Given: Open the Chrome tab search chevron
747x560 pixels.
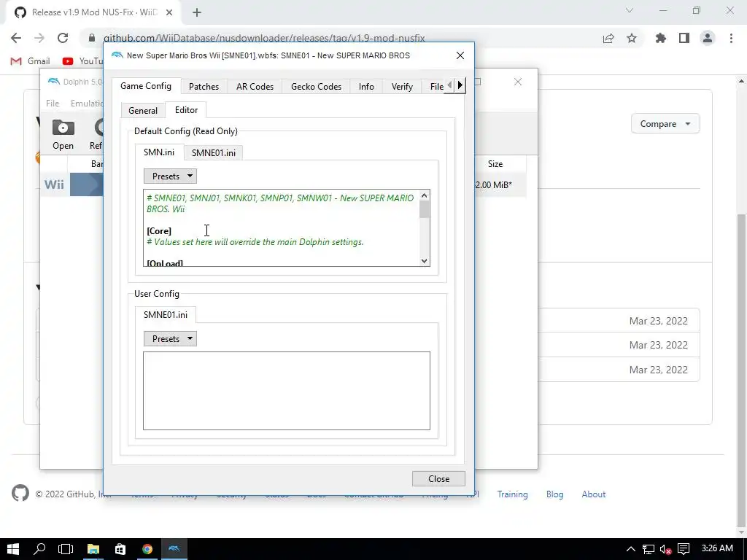Looking at the screenshot, I should pos(630,10).
